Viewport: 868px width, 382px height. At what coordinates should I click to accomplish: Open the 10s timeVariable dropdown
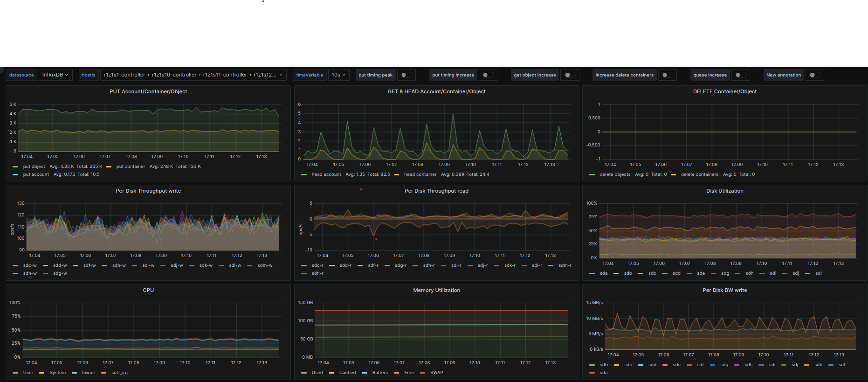coord(338,75)
